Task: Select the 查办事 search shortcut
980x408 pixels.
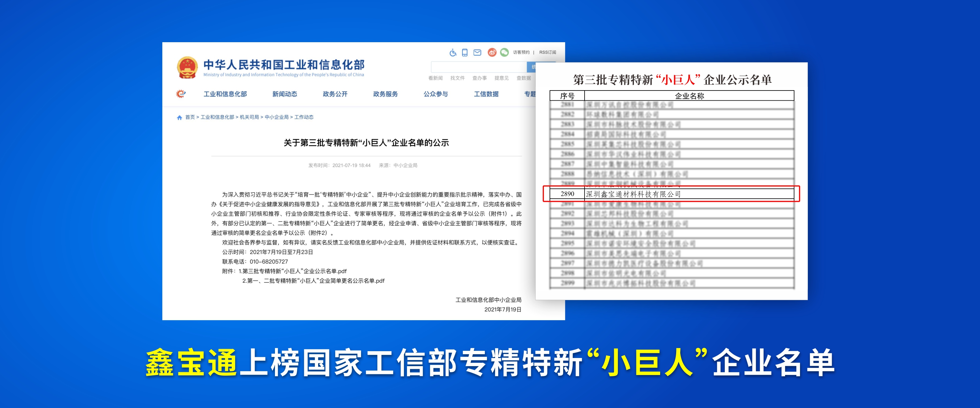Action: click(479, 78)
